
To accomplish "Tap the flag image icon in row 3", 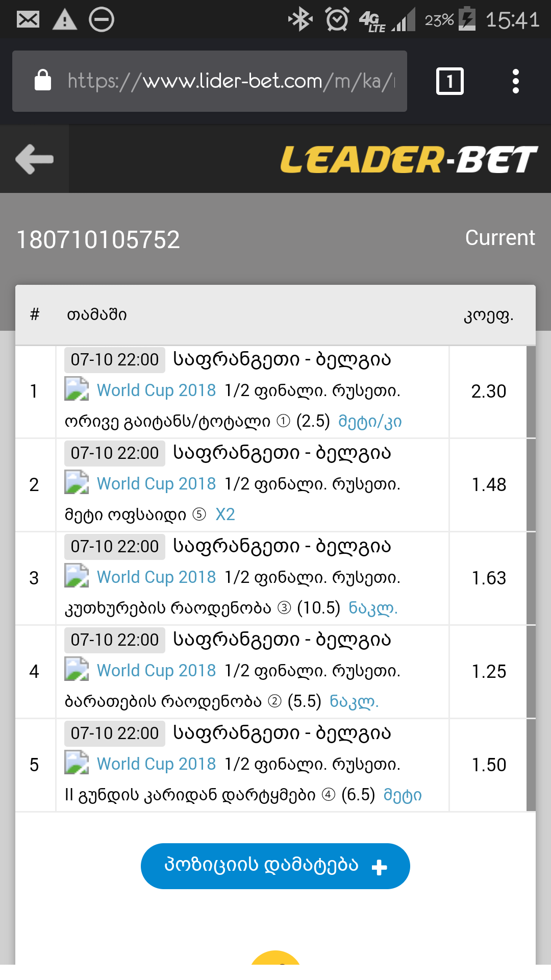I will pos(77,576).
